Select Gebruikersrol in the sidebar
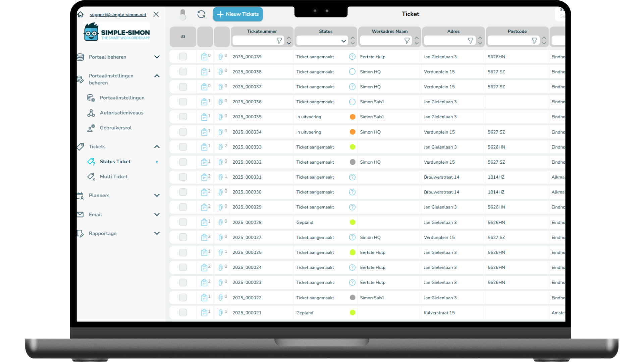The width and height of the screenshot is (644, 362). click(x=115, y=128)
